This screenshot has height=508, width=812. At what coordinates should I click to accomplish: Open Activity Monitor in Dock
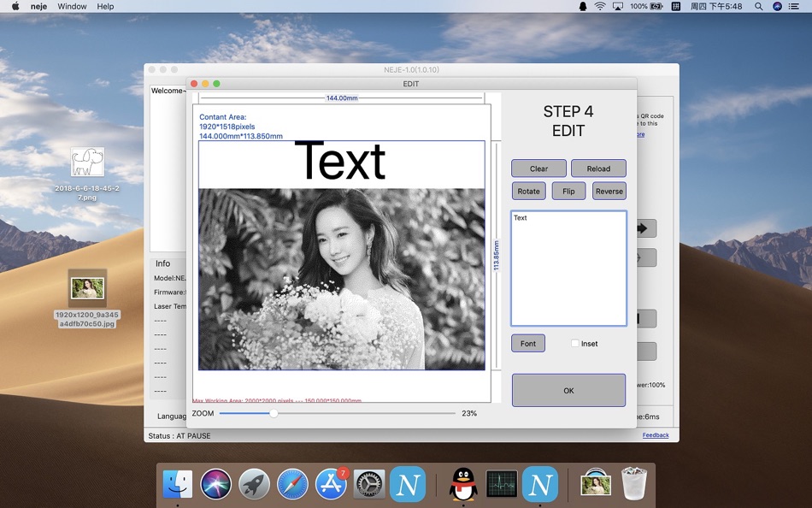point(502,484)
